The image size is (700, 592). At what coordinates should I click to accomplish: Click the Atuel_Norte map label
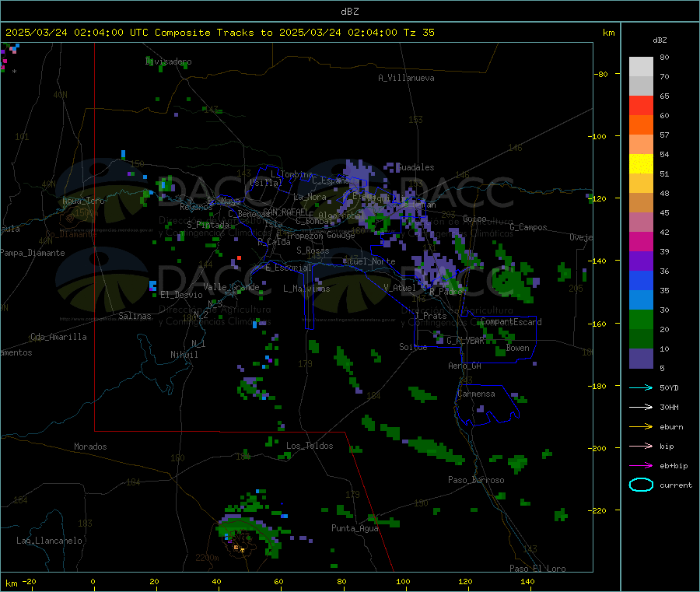(x=369, y=261)
